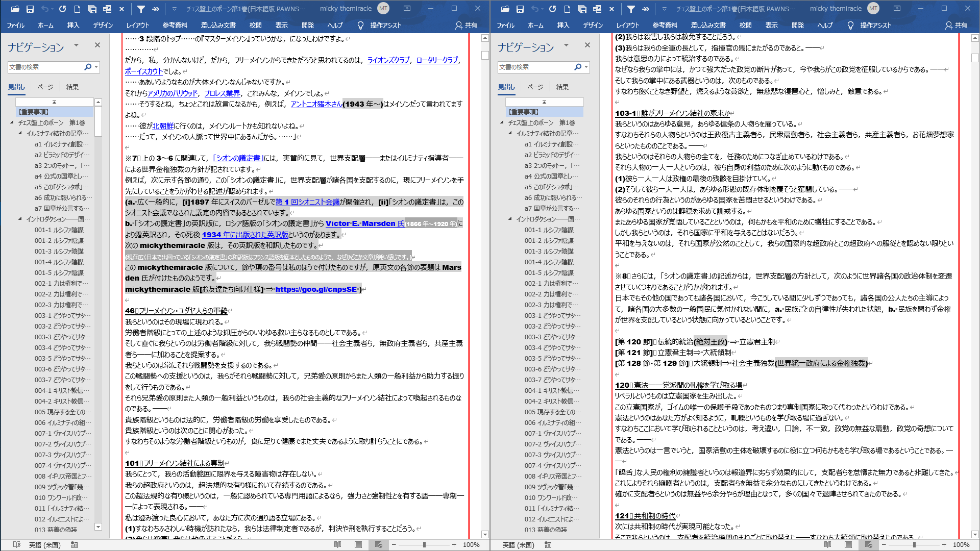The width and height of the screenshot is (980, 551).
Task: Switch to ページ tab in left navigation
Action: click(45, 87)
